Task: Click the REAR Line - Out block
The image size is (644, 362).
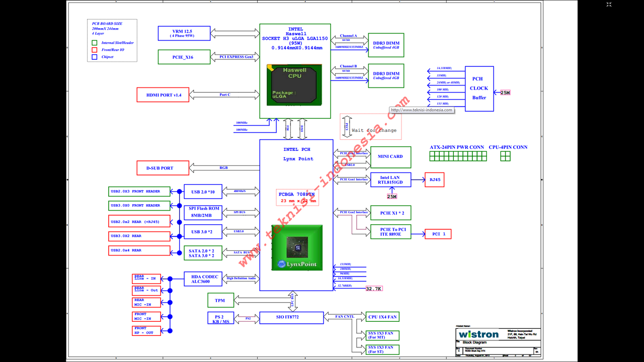Action: pos(147,290)
